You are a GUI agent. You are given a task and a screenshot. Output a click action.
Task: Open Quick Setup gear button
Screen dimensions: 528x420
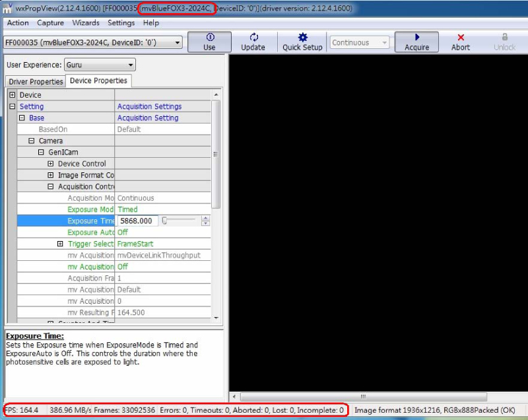pyautogui.click(x=302, y=42)
